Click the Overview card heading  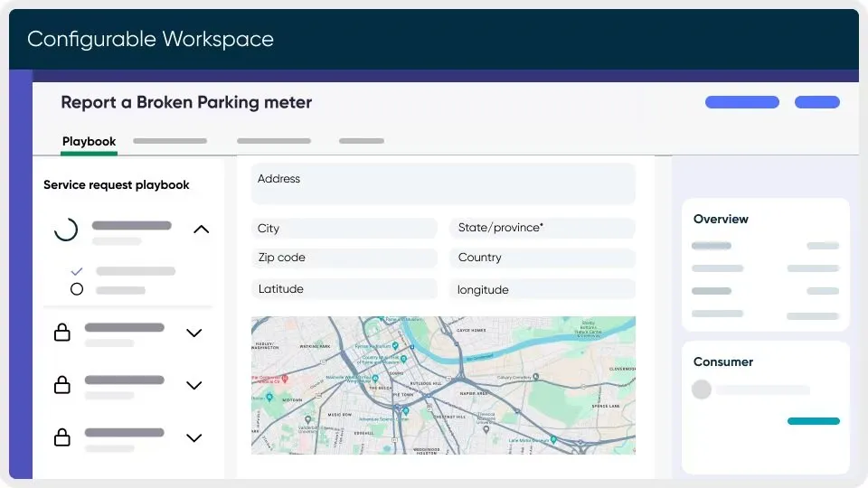(721, 219)
